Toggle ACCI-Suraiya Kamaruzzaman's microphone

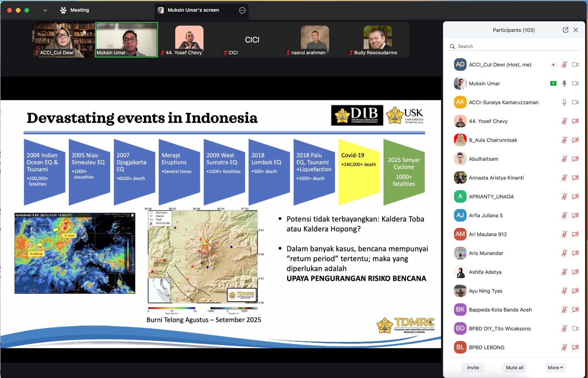pyautogui.click(x=564, y=102)
